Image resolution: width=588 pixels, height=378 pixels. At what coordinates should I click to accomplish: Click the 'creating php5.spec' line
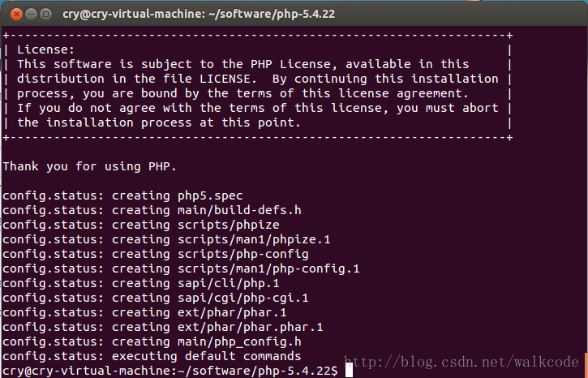[122, 195]
